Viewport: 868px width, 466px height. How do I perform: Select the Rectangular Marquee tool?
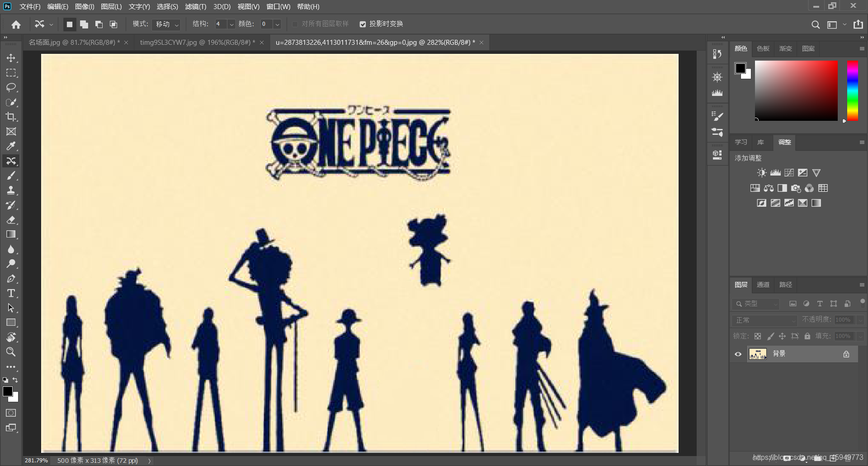tap(11, 73)
